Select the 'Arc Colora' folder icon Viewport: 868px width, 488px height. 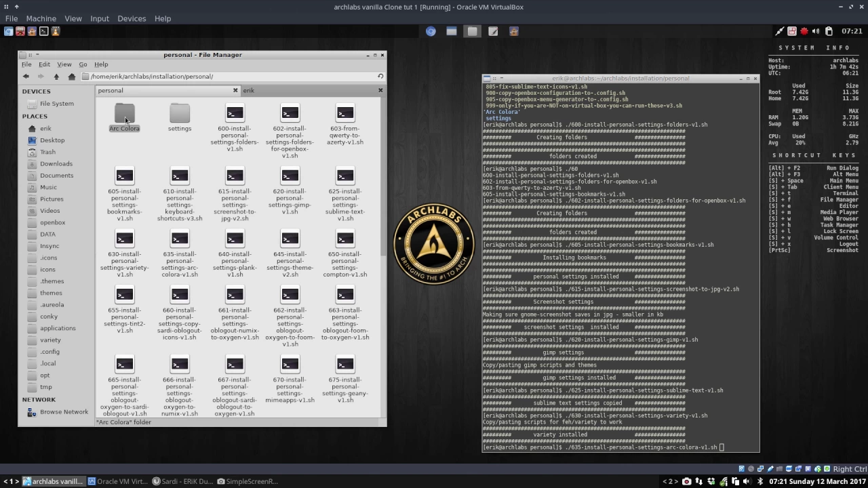coord(124,113)
